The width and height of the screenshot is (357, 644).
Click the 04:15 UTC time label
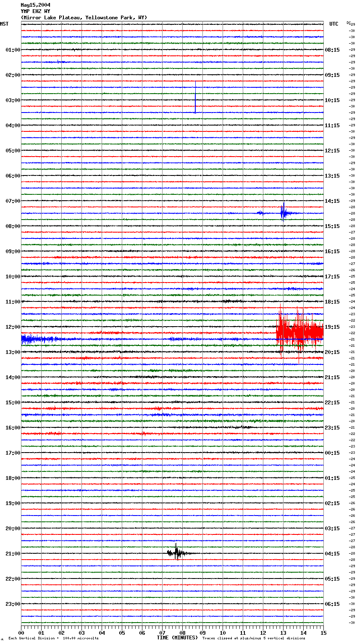[332, 554]
